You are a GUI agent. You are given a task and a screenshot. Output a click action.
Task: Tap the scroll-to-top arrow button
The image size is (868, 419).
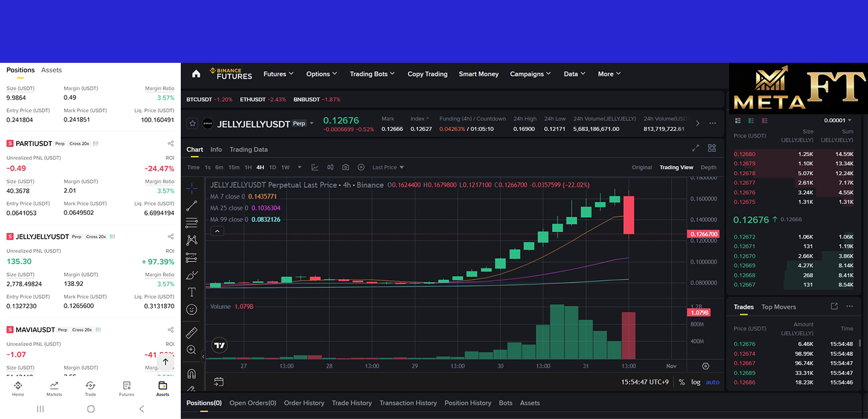(166, 362)
